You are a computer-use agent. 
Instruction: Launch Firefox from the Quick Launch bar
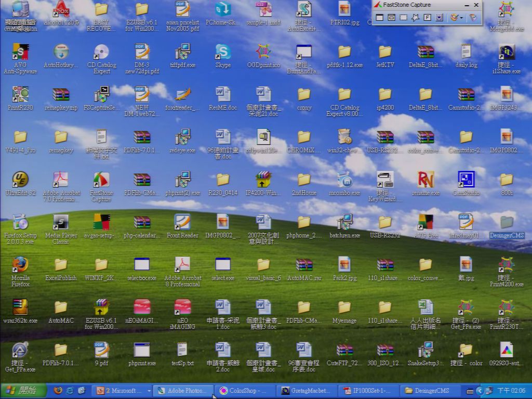click(58, 391)
